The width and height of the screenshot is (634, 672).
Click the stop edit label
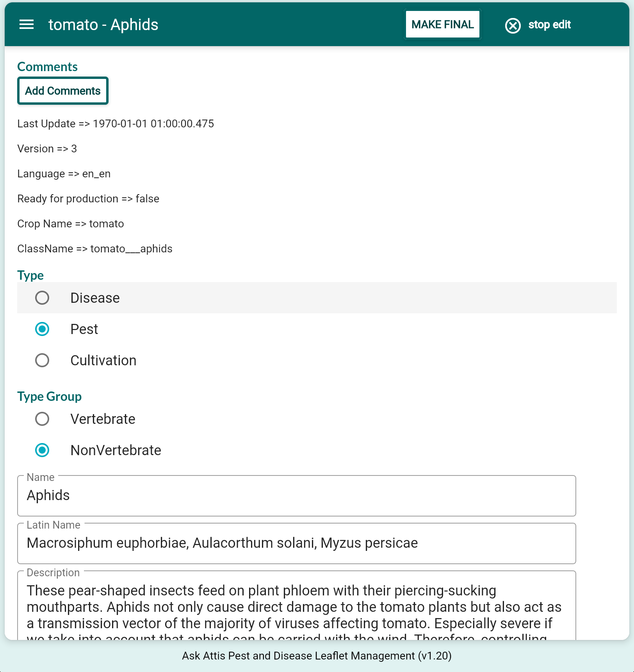pos(549,25)
